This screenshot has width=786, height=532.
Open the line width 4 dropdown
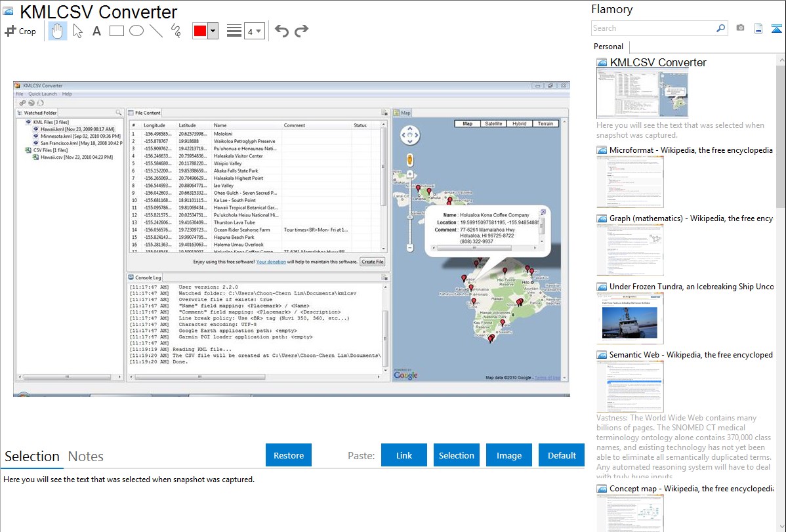click(254, 31)
